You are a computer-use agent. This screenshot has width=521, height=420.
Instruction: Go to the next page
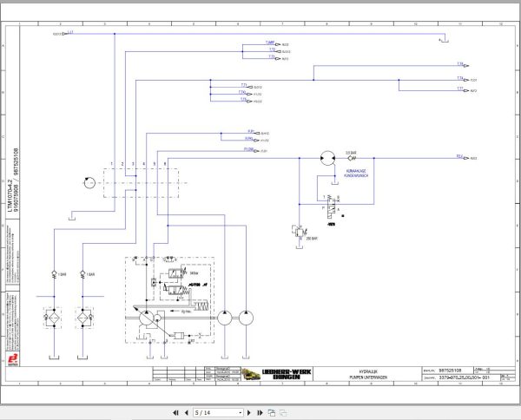point(249,413)
